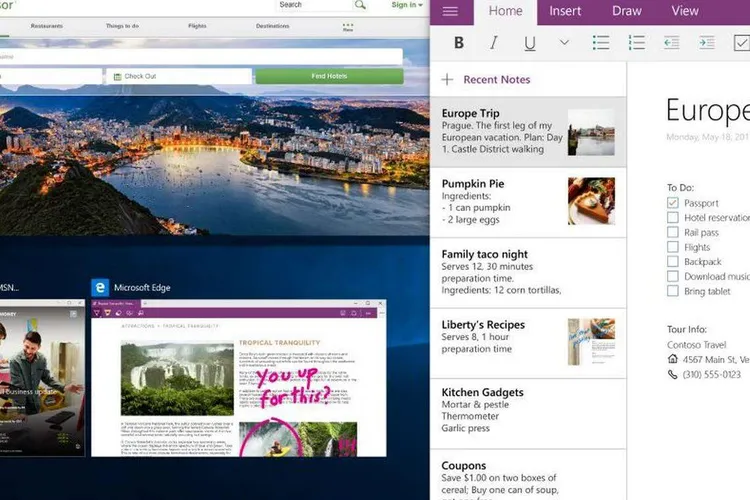Decrease the indent level
Screen dimensions: 750x500
click(x=672, y=43)
